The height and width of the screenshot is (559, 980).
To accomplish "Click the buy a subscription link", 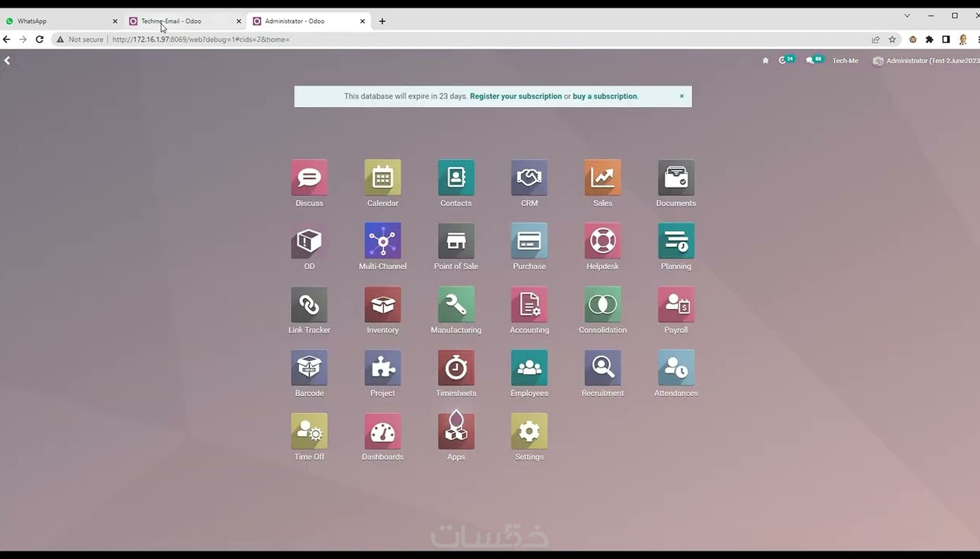I will pyautogui.click(x=605, y=96).
